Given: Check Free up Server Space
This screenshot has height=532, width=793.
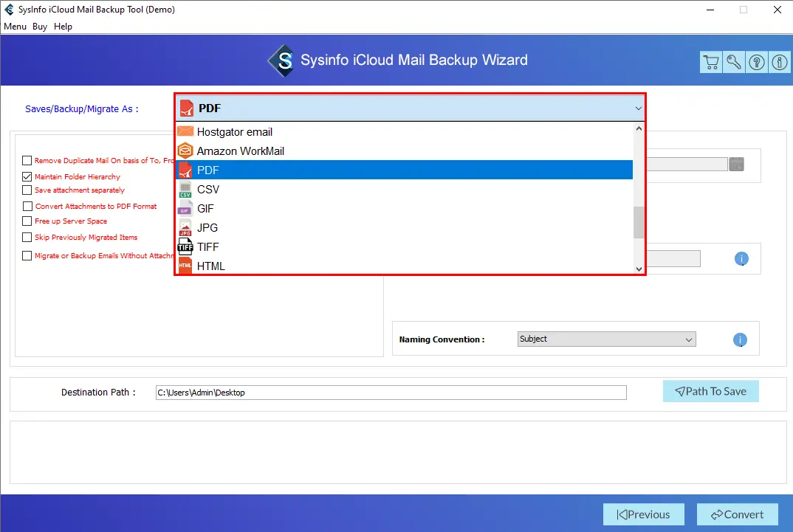Looking at the screenshot, I should (x=27, y=221).
